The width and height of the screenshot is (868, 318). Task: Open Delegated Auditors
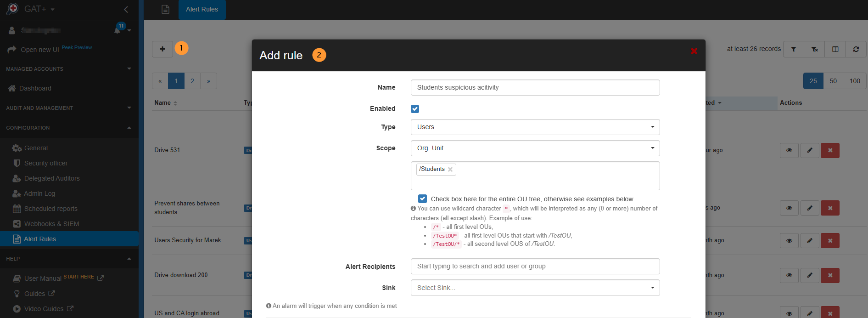coord(52,178)
